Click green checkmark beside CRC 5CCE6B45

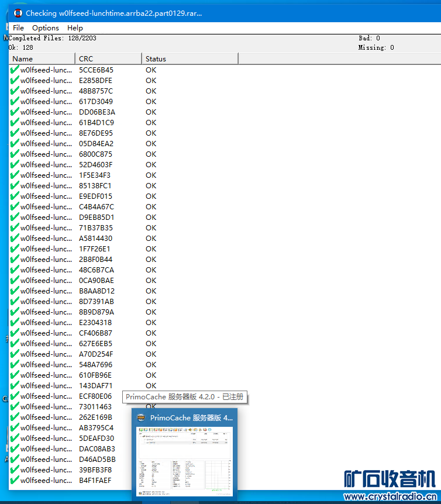coord(15,70)
